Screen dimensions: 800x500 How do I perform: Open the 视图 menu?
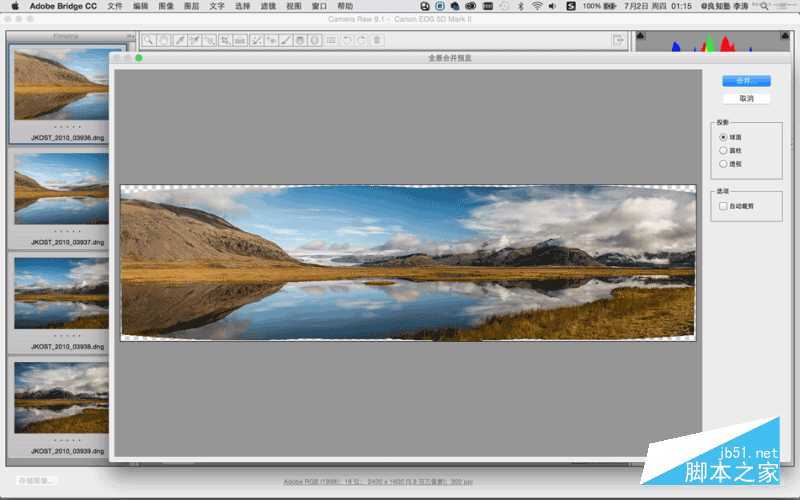[294, 6]
